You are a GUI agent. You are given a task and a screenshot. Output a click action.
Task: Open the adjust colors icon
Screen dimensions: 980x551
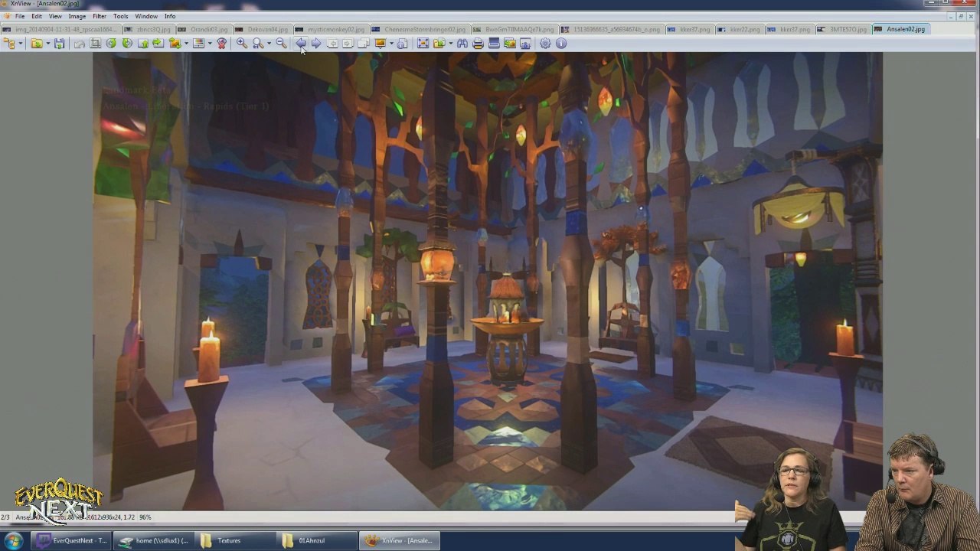[x=199, y=44]
